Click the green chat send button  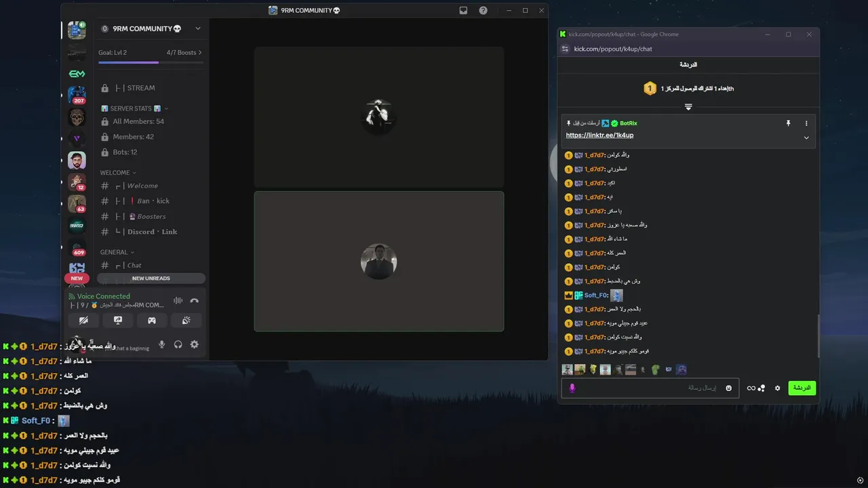[x=802, y=388]
